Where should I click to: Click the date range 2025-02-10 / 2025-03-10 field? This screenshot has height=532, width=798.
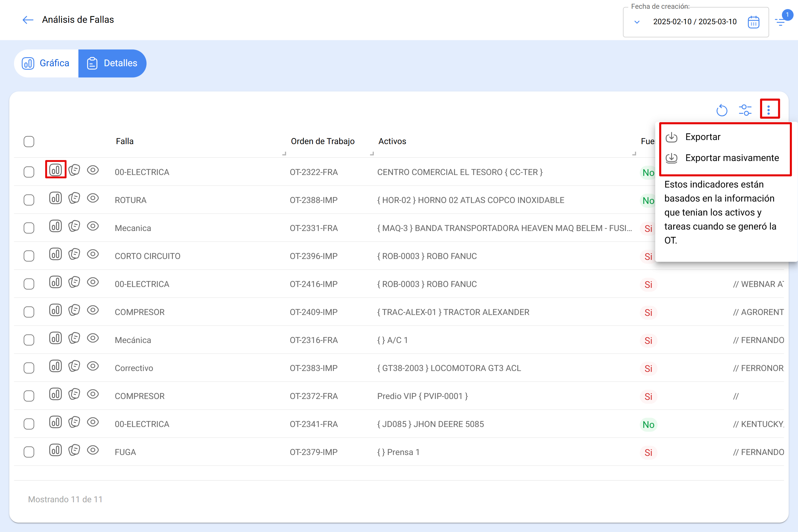click(695, 22)
